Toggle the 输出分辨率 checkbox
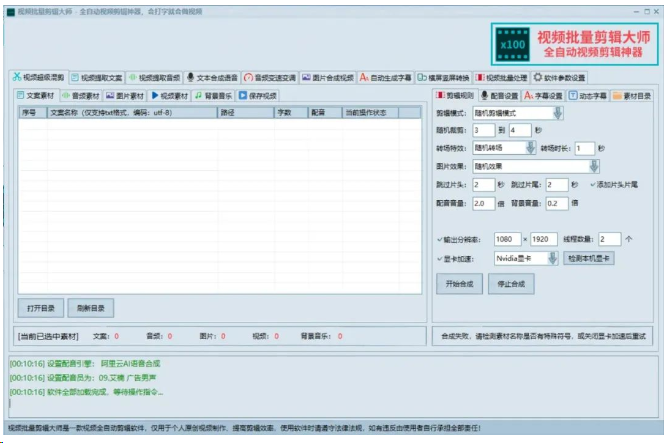The image size is (667, 443). pos(439,240)
